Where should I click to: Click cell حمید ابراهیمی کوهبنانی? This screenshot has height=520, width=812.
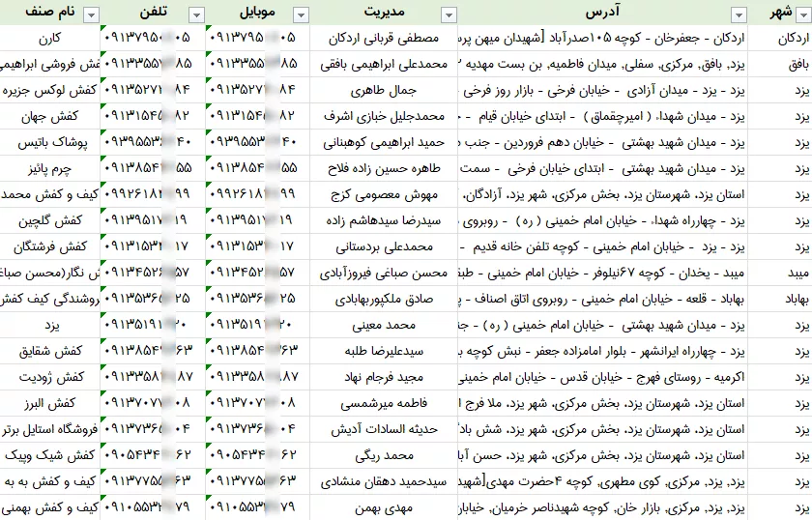point(384,142)
